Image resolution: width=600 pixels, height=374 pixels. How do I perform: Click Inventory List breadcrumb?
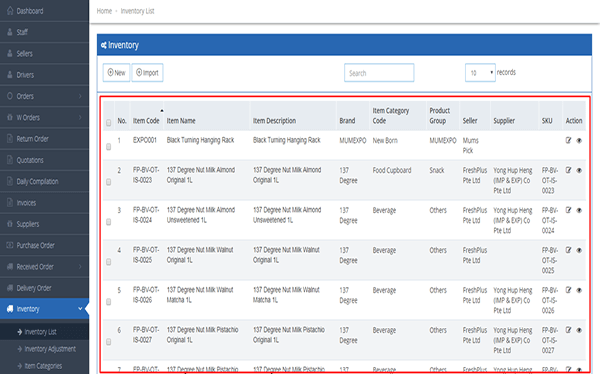pyautogui.click(x=137, y=11)
